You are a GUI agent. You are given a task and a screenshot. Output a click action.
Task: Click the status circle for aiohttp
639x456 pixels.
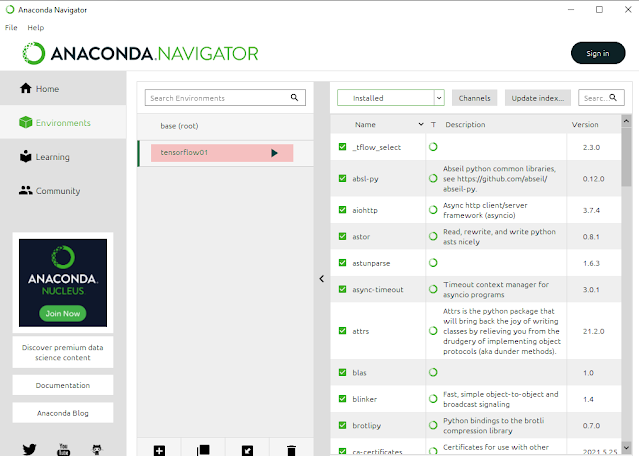pyautogui.click(x=433, y=210)
